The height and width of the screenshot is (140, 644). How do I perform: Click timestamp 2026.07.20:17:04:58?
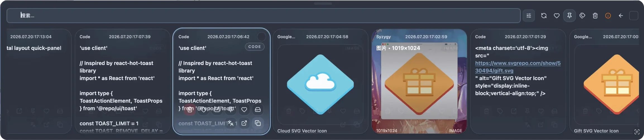[327, 37]
